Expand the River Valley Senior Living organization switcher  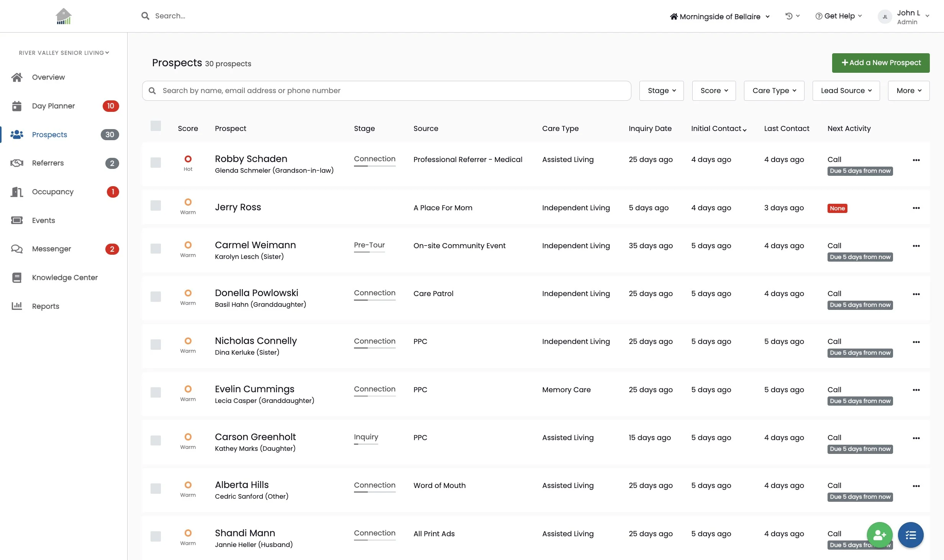pyautogui.click(x=64, y=53)
